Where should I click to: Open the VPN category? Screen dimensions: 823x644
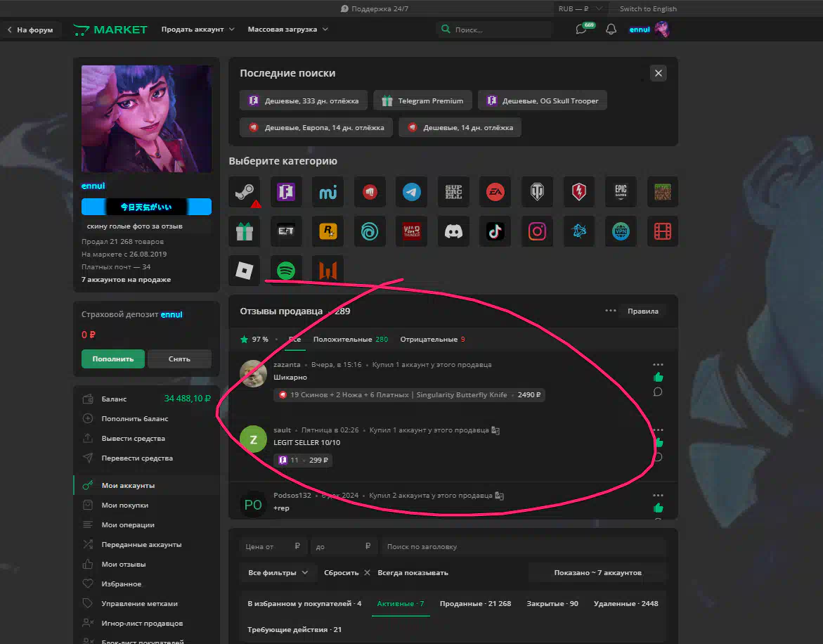[x=621, y=231]
